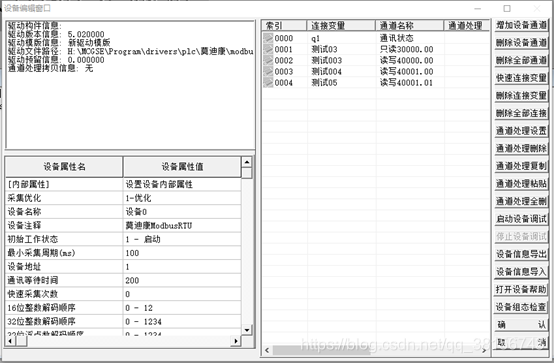Click channel name 读写40001.00
The image size is (554, 363).
(x=406, y=71)
